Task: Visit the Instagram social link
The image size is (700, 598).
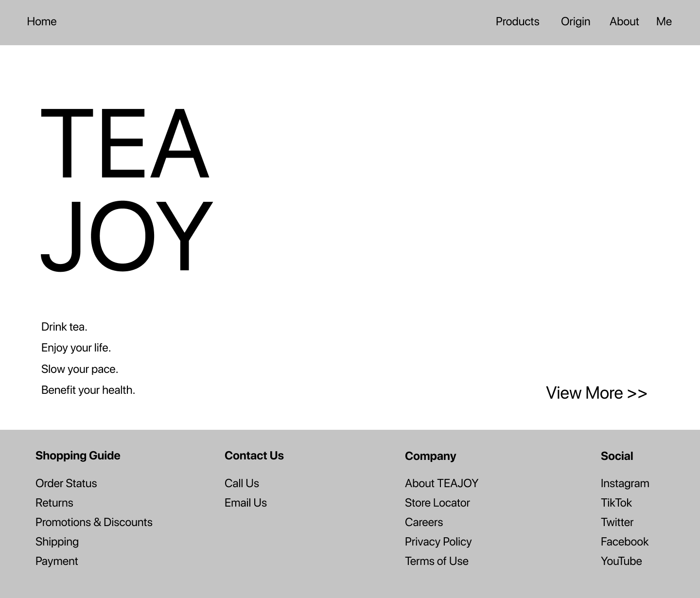Action: 625,483
